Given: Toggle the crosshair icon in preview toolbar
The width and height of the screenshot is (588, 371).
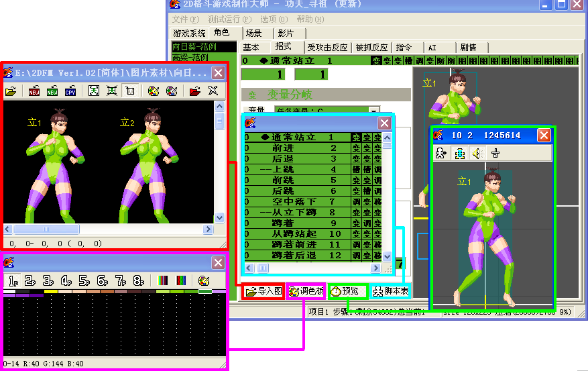Looking at the screenshot, I should [495, 154].
